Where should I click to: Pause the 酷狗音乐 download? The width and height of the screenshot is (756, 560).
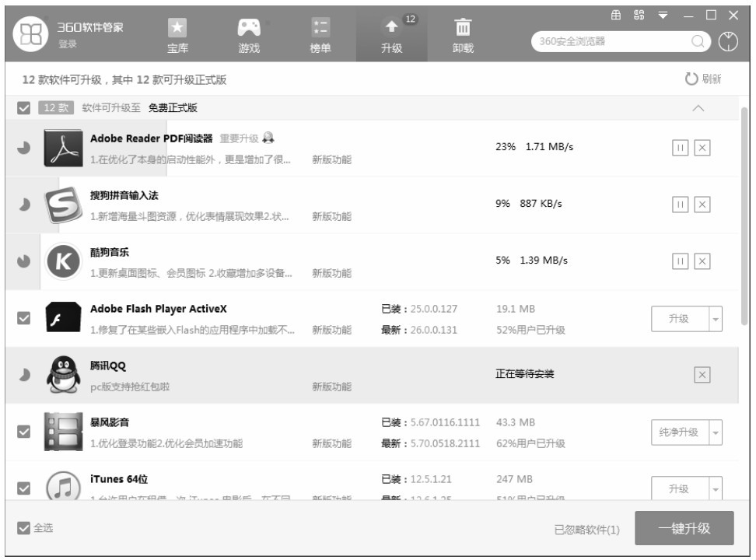tap(680, 261)
